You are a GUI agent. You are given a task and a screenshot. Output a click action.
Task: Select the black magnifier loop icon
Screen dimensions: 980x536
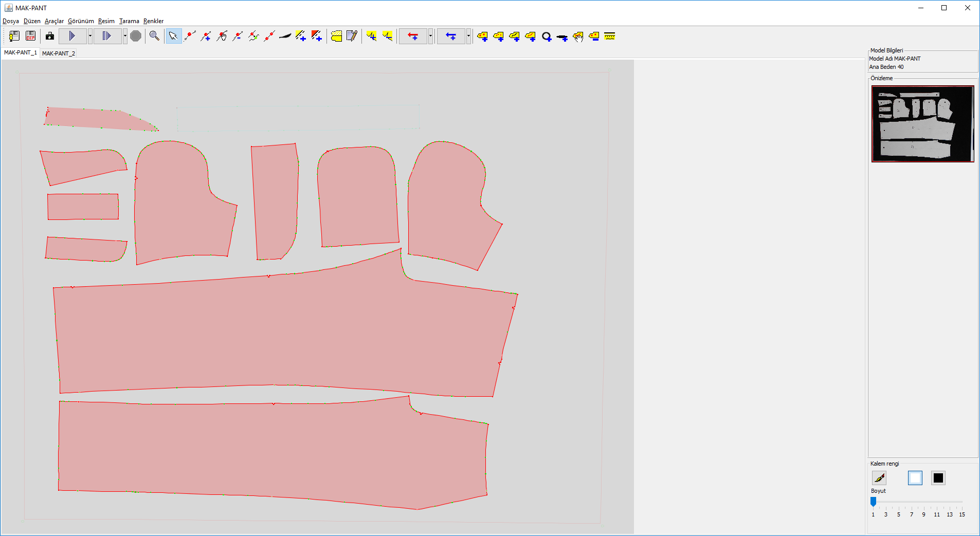tap(547, 36)
